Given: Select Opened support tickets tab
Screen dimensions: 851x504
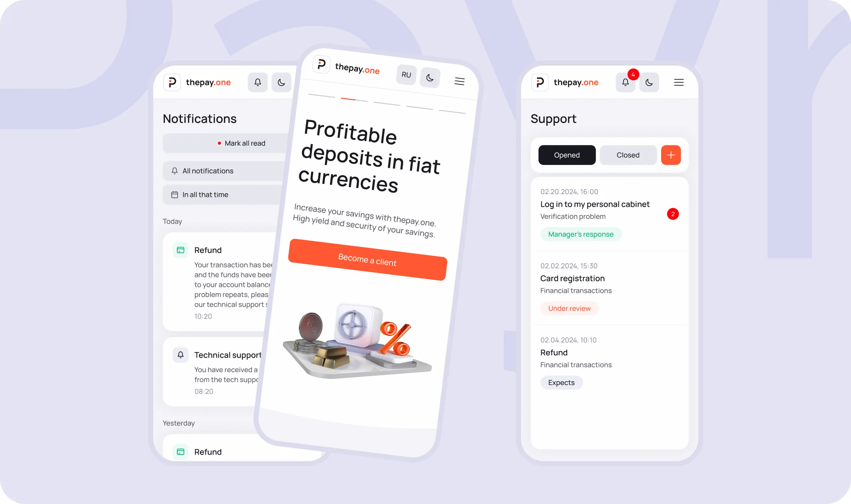Looking at the screenshot, I should coord(566,155).
